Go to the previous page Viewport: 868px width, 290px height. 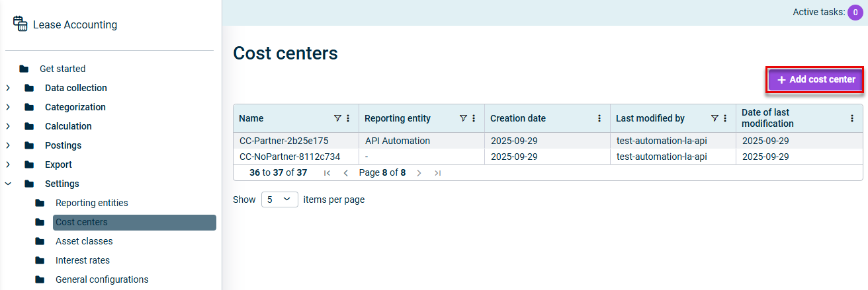pyautogui.click(x=345, y=173)
